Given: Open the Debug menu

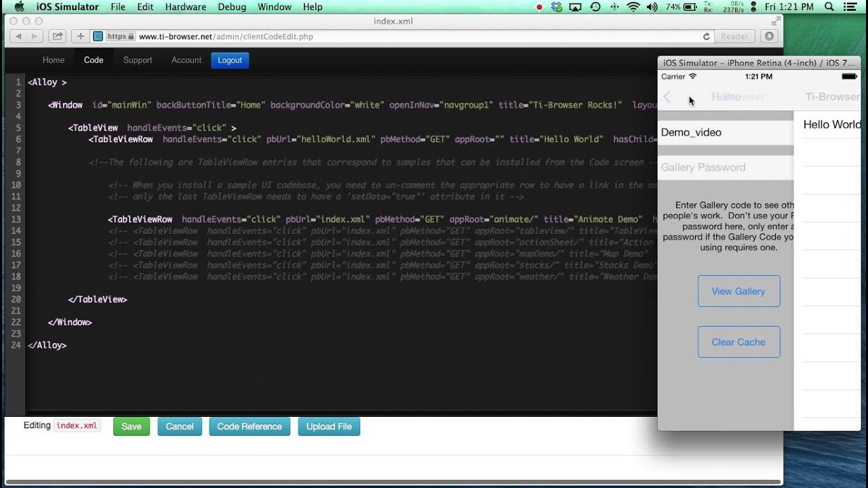Looking at the screenshot, I should (232, 7).
